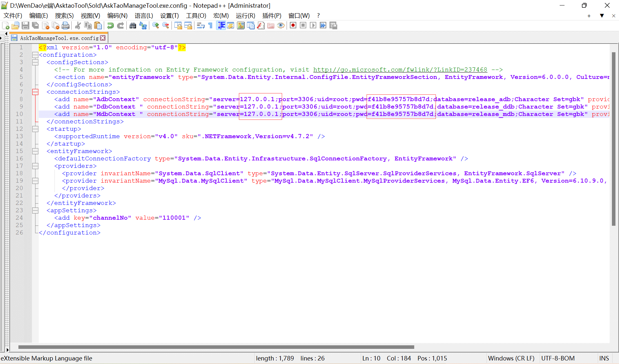
Task: Toggle the Indent Guide toolbar button
Action: [x=221, y=25]
